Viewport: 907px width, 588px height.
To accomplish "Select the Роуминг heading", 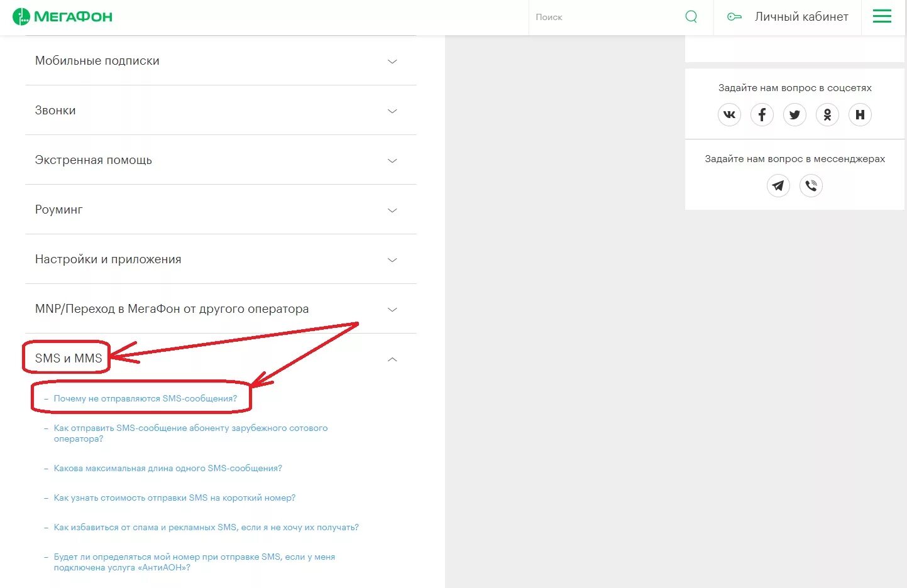I will point(59,210).
